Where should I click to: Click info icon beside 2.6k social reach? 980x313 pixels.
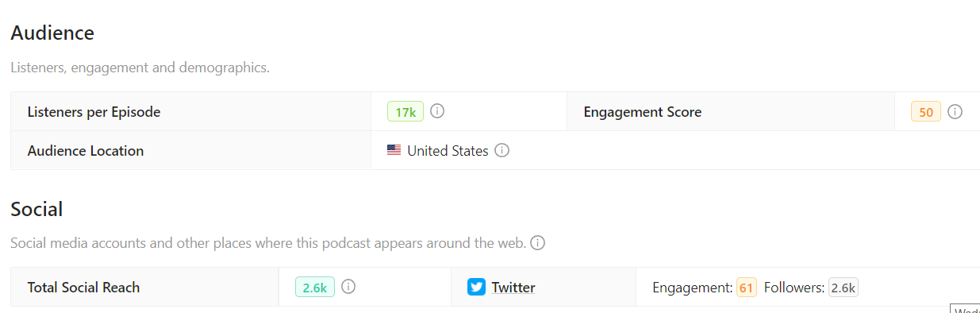click(348, 287)
